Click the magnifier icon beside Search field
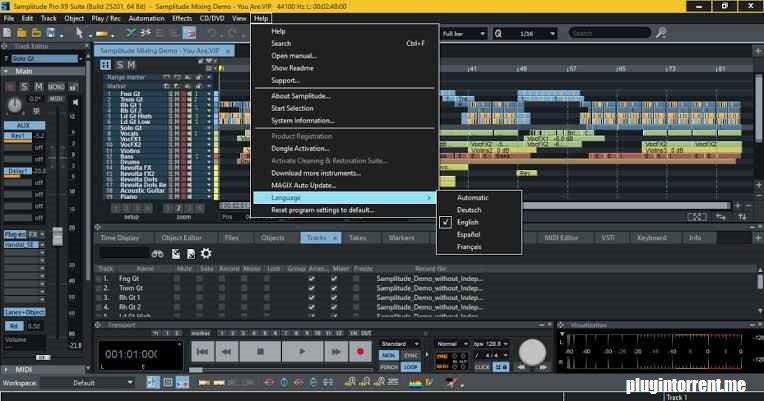Viewport: 764px width, 401px height. coord(661,33)
